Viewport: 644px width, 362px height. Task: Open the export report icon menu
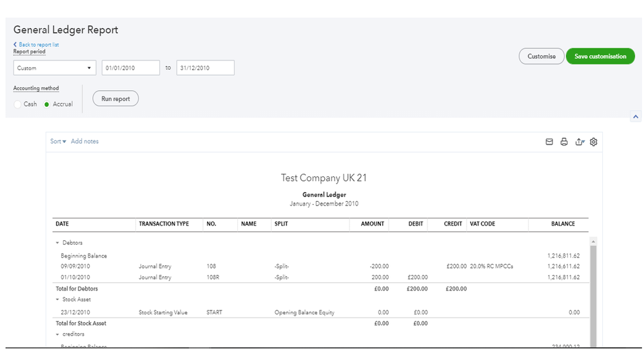point(580,142)
